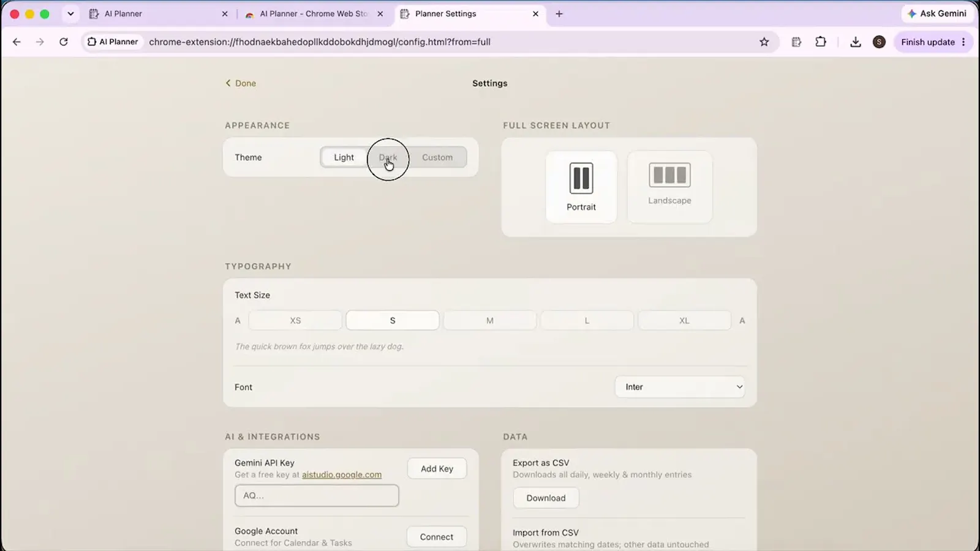Viewport: 980px width, 551px height.
Task: Open the tab search dropdown arrow
Action: (x=70, y=13)
